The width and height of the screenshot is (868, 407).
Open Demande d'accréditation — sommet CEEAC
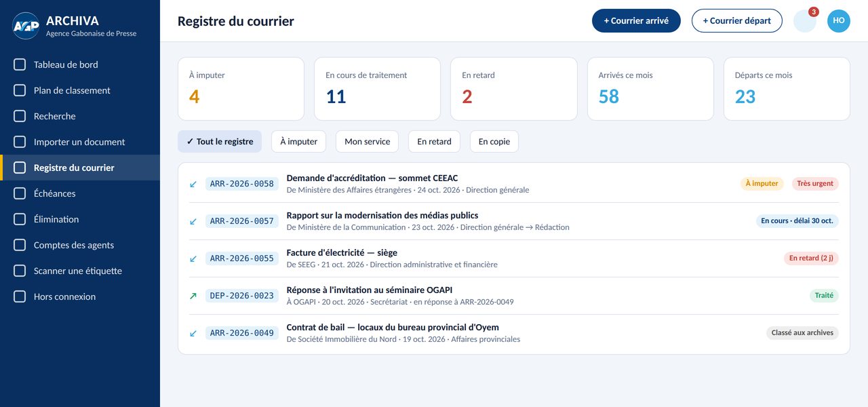tap(372, 178)
